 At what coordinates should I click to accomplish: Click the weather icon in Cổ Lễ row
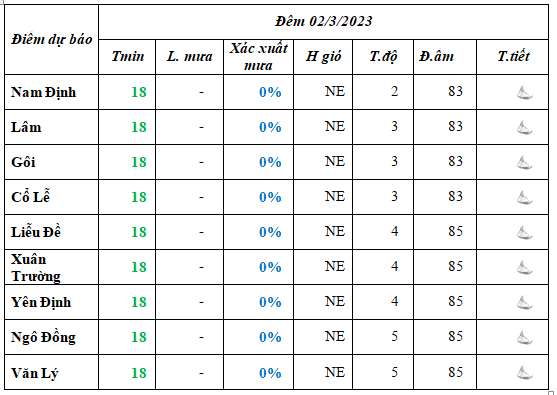point(524,198)
